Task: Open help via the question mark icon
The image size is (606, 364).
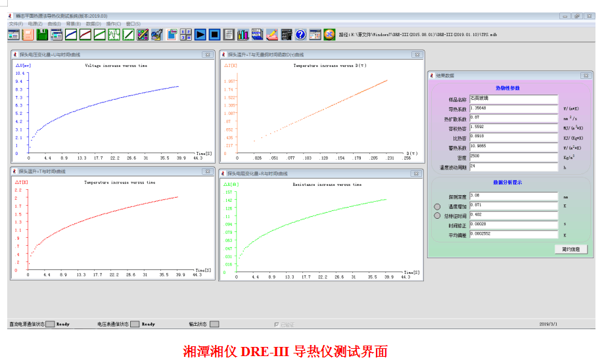Action: click(x=300, y=34)
